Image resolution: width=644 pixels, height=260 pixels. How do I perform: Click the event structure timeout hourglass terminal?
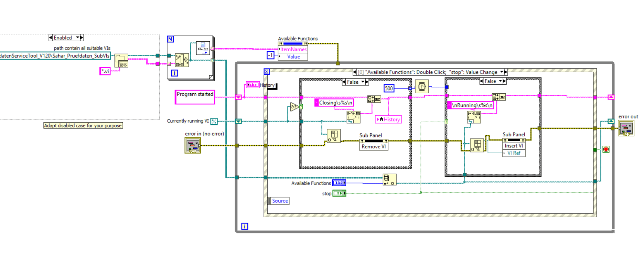pyautogui.click(x=267, y=72)
